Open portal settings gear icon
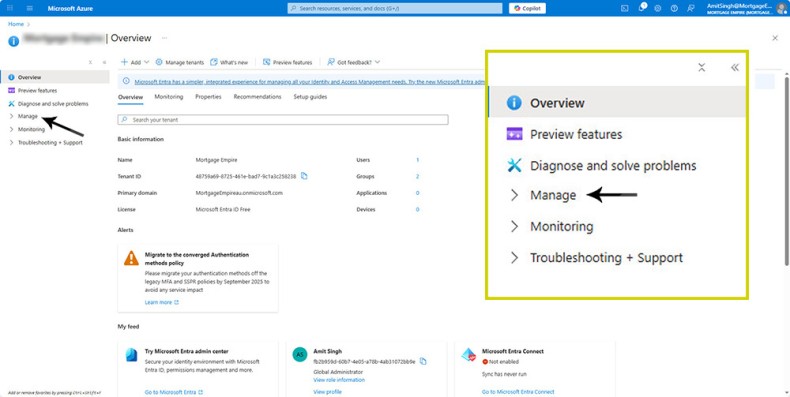790x397 pixels. coord(658,8)
